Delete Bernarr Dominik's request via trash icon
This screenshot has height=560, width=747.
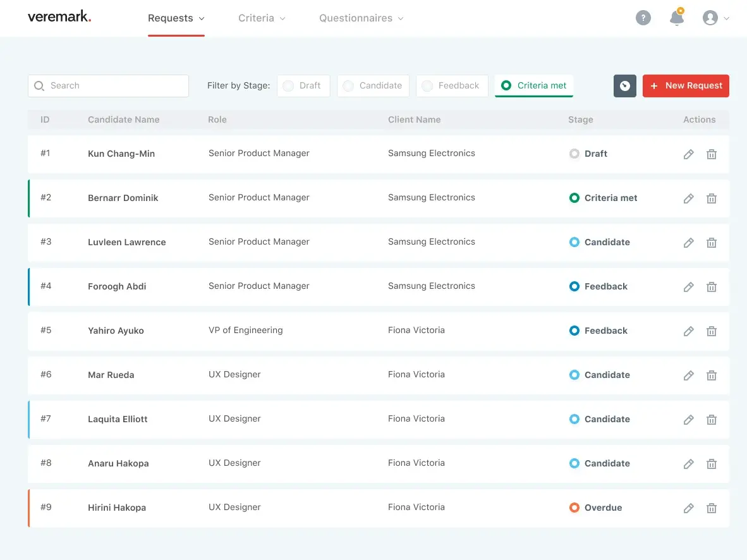pyautogui.click(x=711, y=198)
